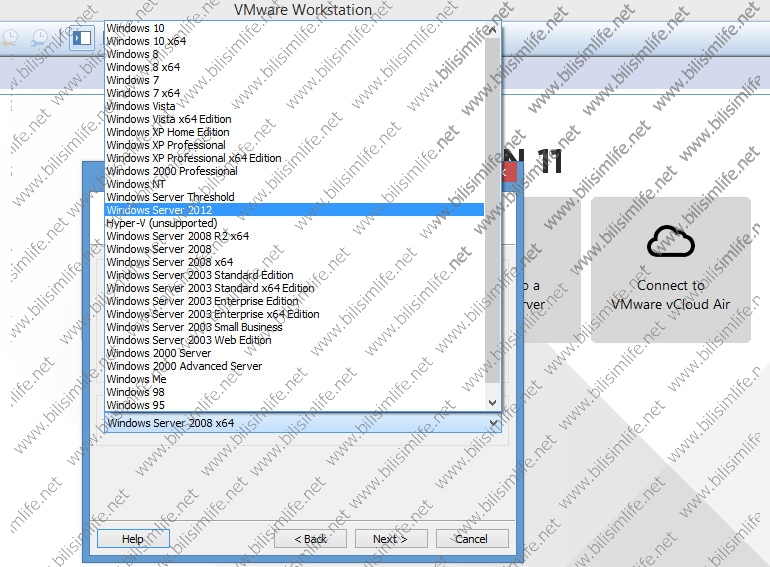Open wizard Help

133,539
